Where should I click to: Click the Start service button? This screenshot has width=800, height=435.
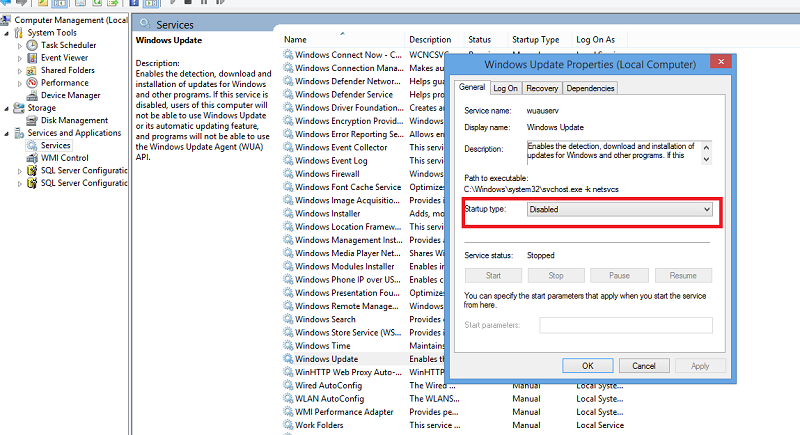(x=493, y=275)
